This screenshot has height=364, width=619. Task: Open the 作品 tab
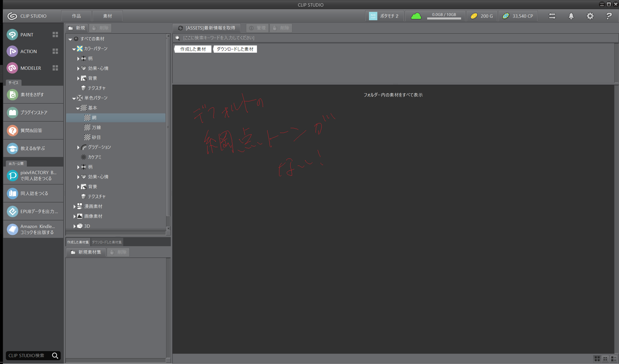(x=76, y=16)
